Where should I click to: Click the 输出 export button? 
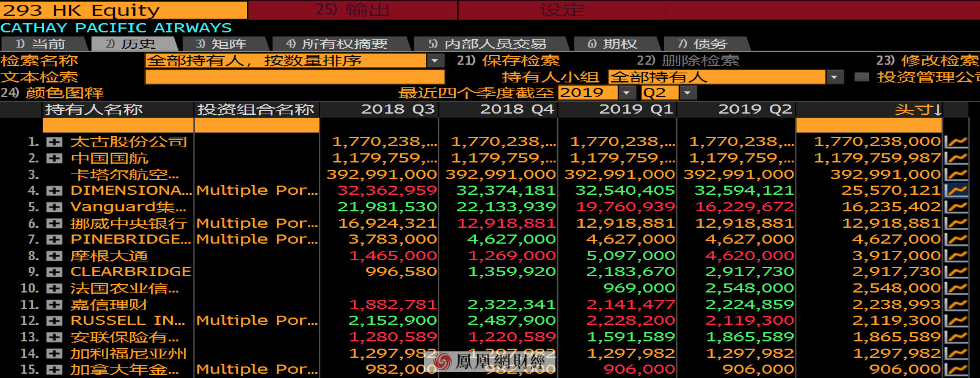click(x=353, y=10)
